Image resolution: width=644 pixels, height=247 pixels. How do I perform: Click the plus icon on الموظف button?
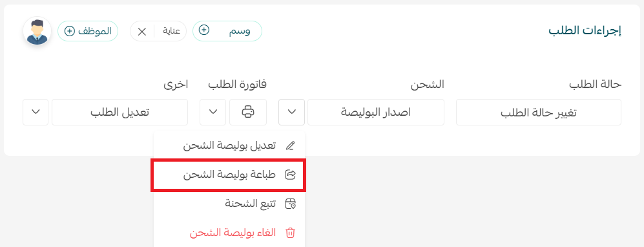[70, 31]
